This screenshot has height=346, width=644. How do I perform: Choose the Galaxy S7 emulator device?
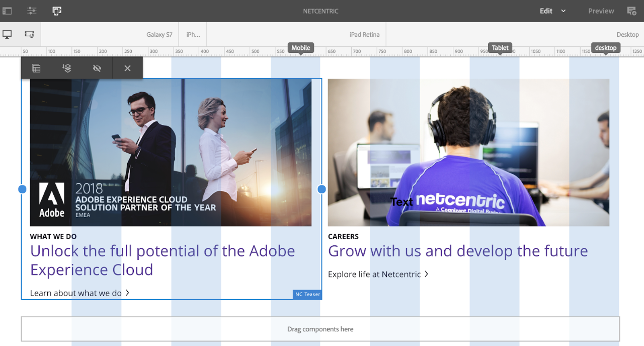159,35
